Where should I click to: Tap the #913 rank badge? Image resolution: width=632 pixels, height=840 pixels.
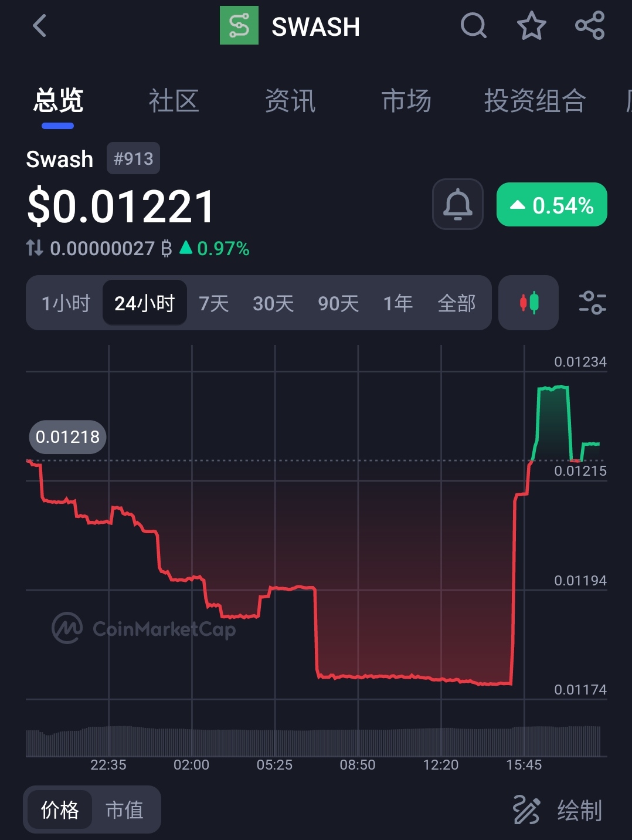(133, 158)
